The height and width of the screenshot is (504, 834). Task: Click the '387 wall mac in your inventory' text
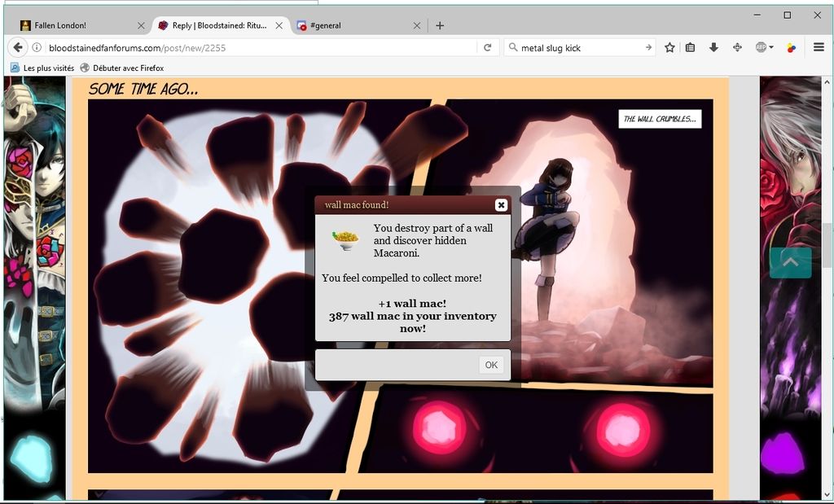coord(413,322)
